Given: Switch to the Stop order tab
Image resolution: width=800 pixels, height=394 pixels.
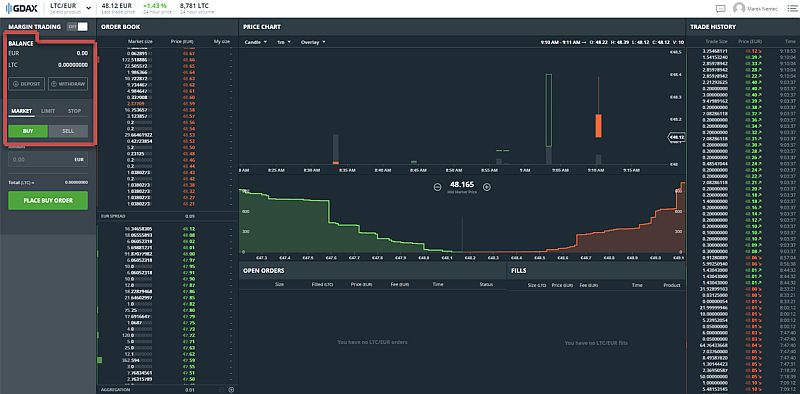Looking at the screenshot, I should [74, 111].
